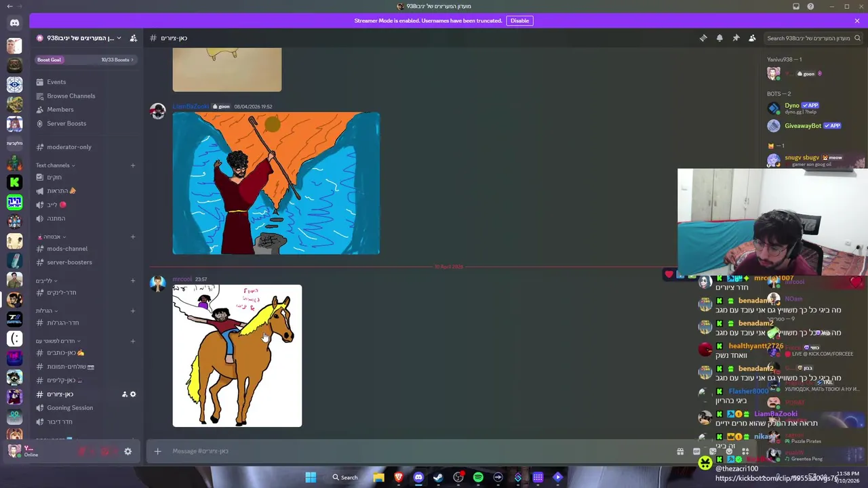868x488 pixels.
Task: Open File Explorer from taskbar
Action: 378,477
